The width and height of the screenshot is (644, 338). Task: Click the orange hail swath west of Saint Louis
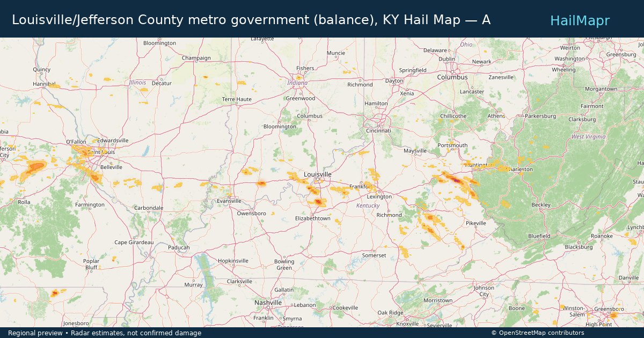click(36, 167)
